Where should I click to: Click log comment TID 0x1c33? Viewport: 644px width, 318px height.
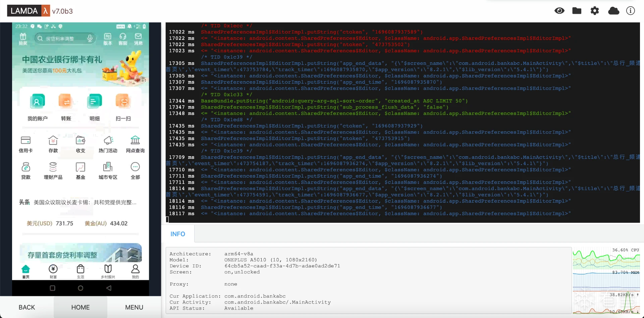(x=226, y=94)
